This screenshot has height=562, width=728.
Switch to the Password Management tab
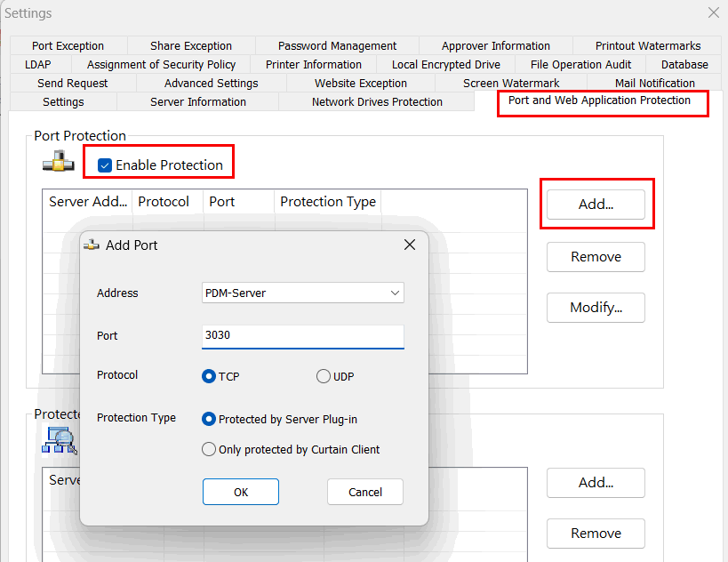coord(337,46)
